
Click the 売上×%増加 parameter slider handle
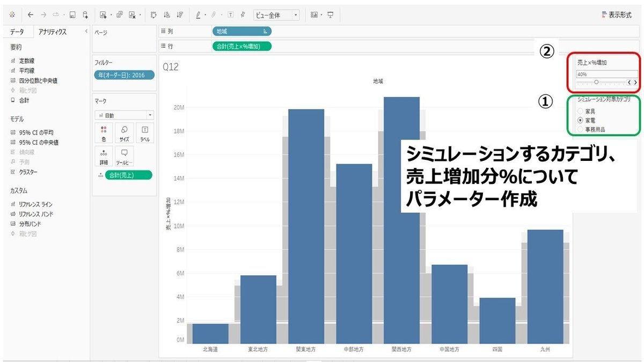pyautogui.click(x=596, y=82)
